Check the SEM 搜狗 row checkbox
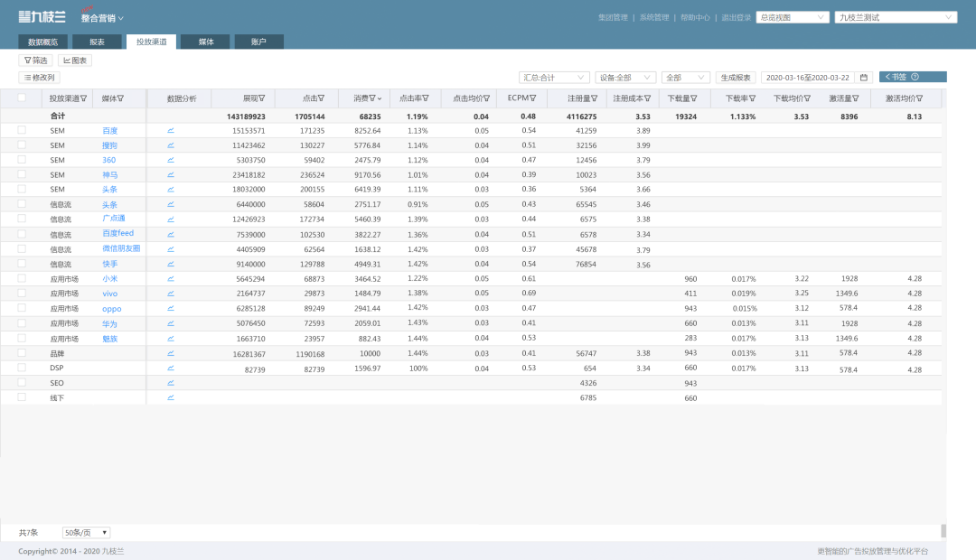The image size is (976, 560). coord(22,145)
